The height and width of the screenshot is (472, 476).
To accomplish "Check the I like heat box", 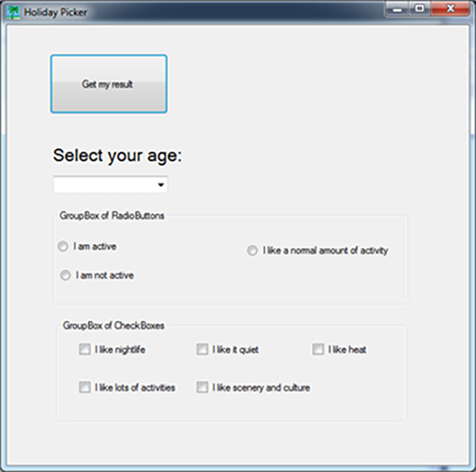I will 318,349.
